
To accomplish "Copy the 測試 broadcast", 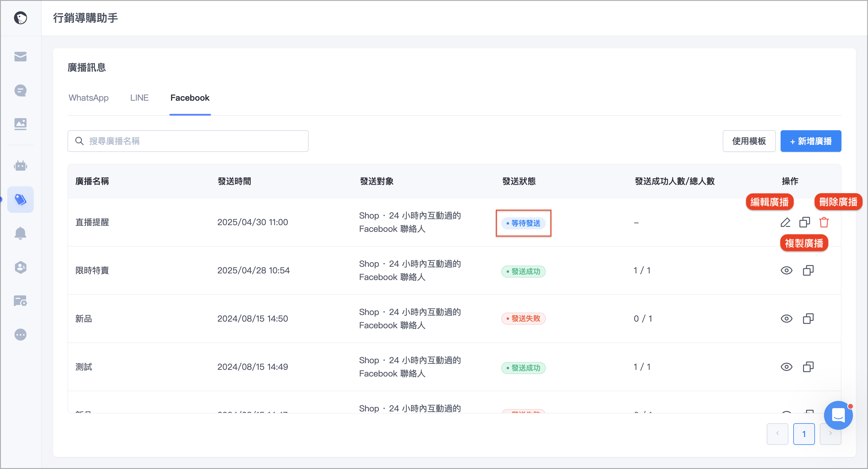I will [x=808, y=367].
